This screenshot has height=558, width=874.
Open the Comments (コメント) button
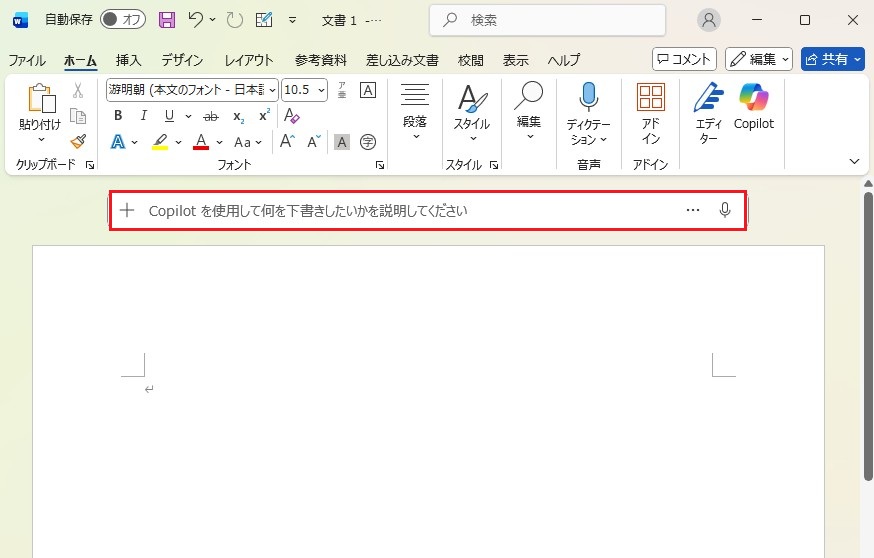click(684, 59)
